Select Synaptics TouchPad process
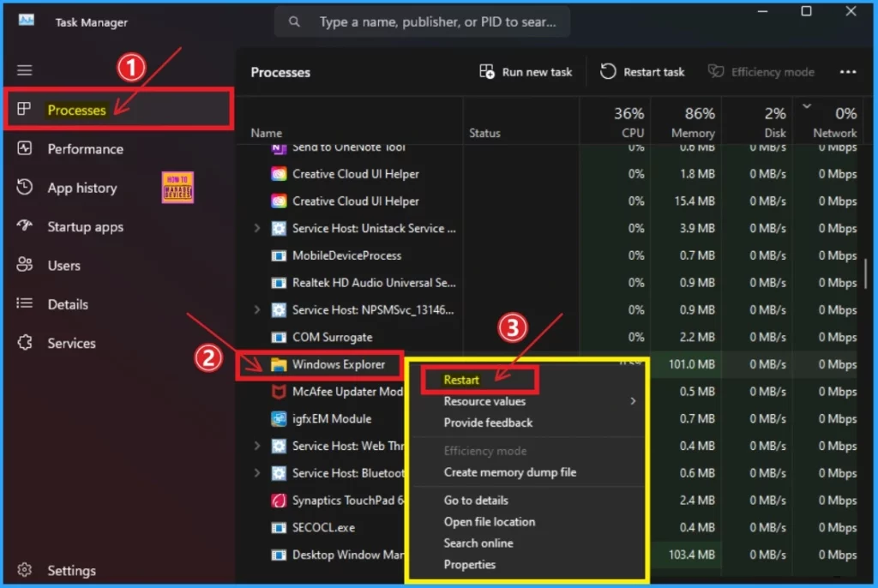Screen dimensions: 878x588 (348, 501)
